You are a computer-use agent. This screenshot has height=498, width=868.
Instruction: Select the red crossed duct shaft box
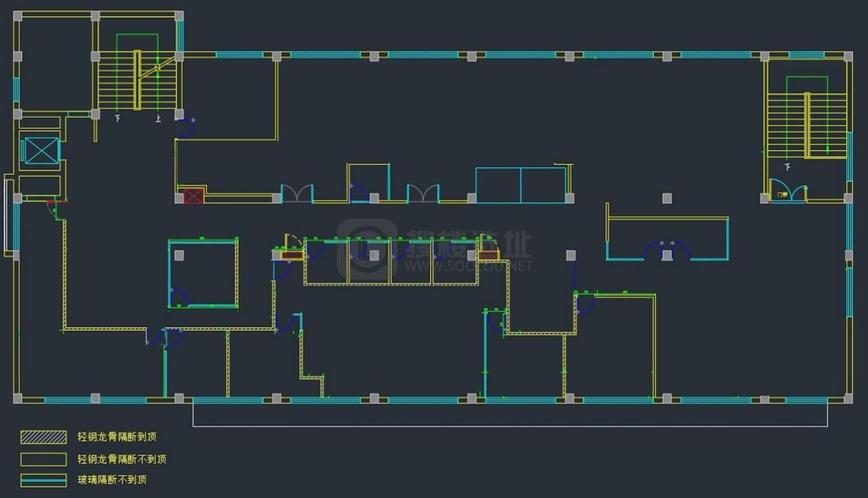tap(193, 197)
